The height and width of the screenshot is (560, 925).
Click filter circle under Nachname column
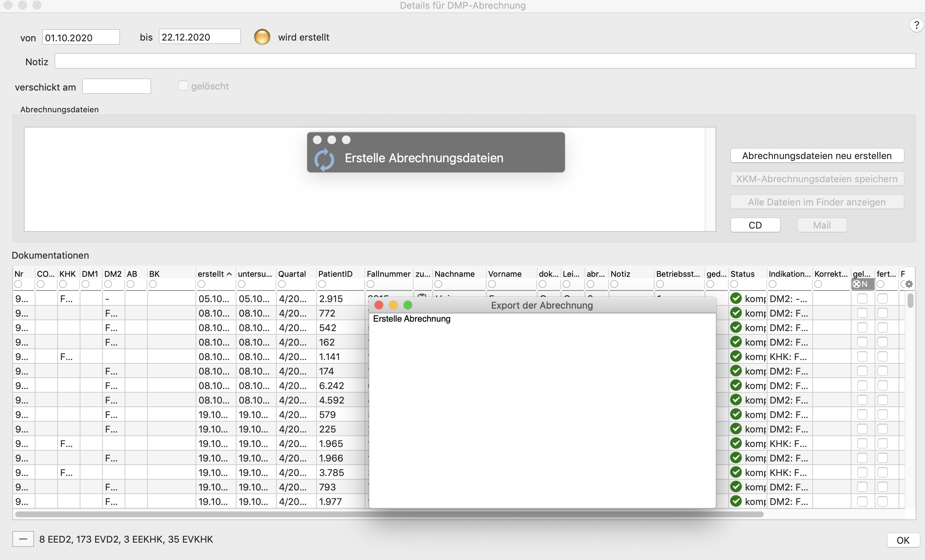[439, 284]
